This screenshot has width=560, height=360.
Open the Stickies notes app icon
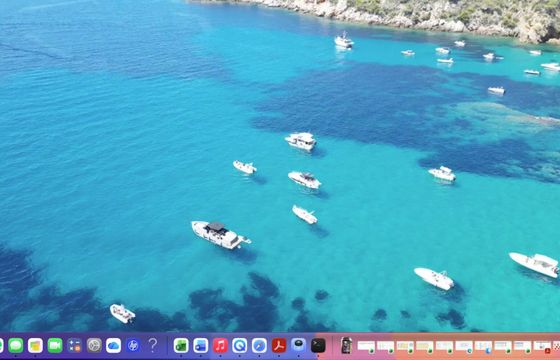[35, 345]
